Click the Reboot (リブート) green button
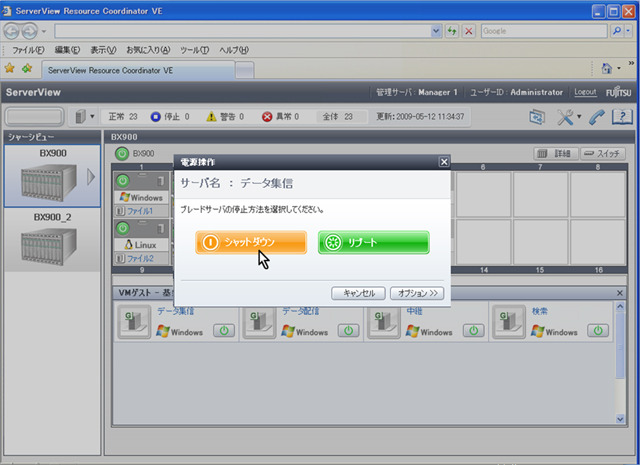 click(373, 243)
